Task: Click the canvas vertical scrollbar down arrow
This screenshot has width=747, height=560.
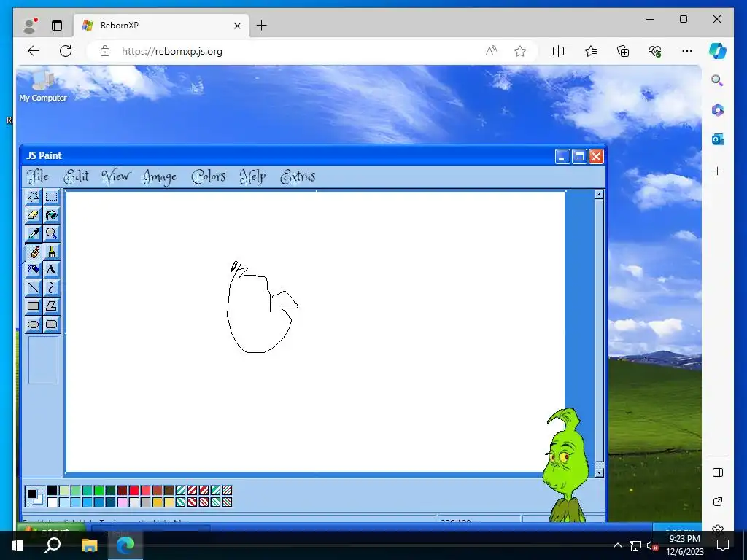Action: 600,472
